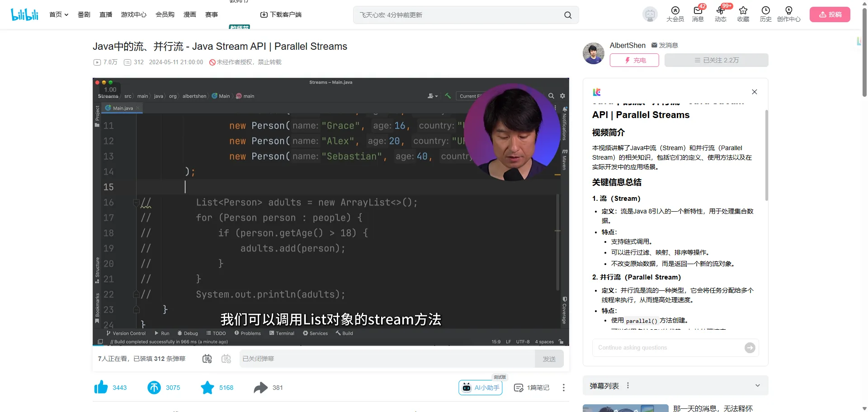
Task: Toggle danmaku display switch icon
Action: (207, 359)
